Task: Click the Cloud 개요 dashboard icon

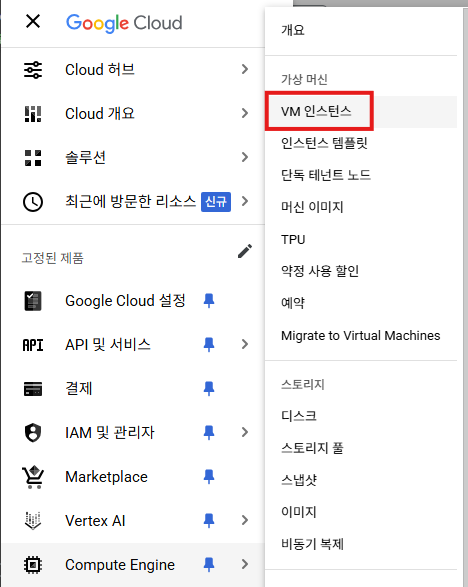Action: [33, 113]
